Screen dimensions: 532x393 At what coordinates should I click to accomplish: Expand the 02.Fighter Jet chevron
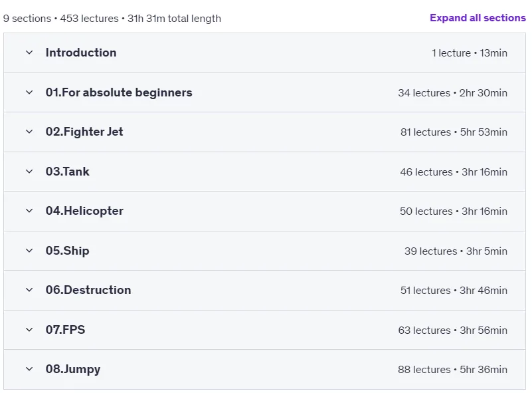29,132
